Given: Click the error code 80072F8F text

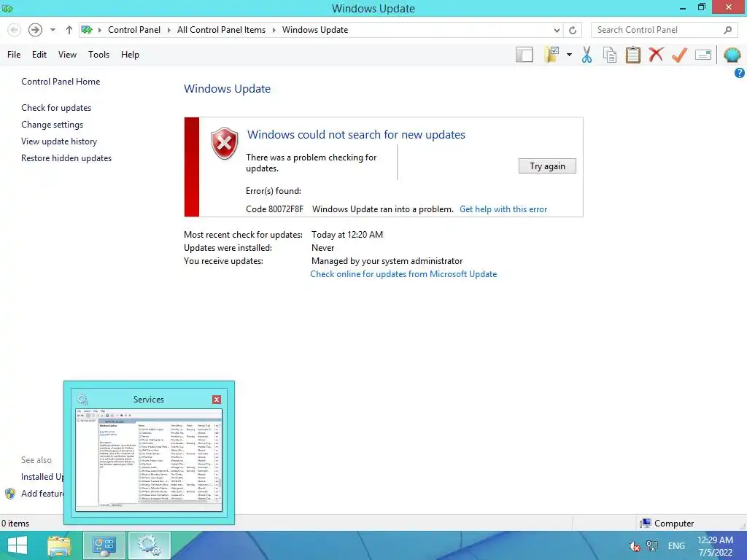Looking at the screenshot, I should [274, 209].
